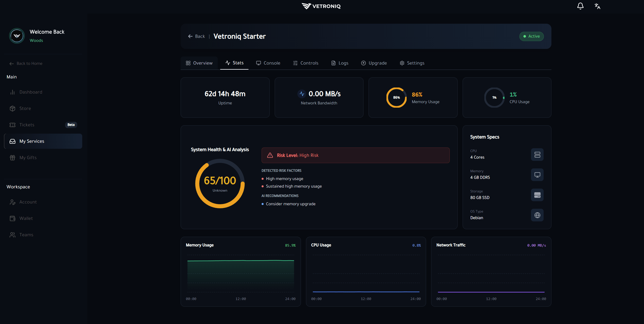Click the Teams people icon
This screenshot has height=324, width=644.
[12, 235]
